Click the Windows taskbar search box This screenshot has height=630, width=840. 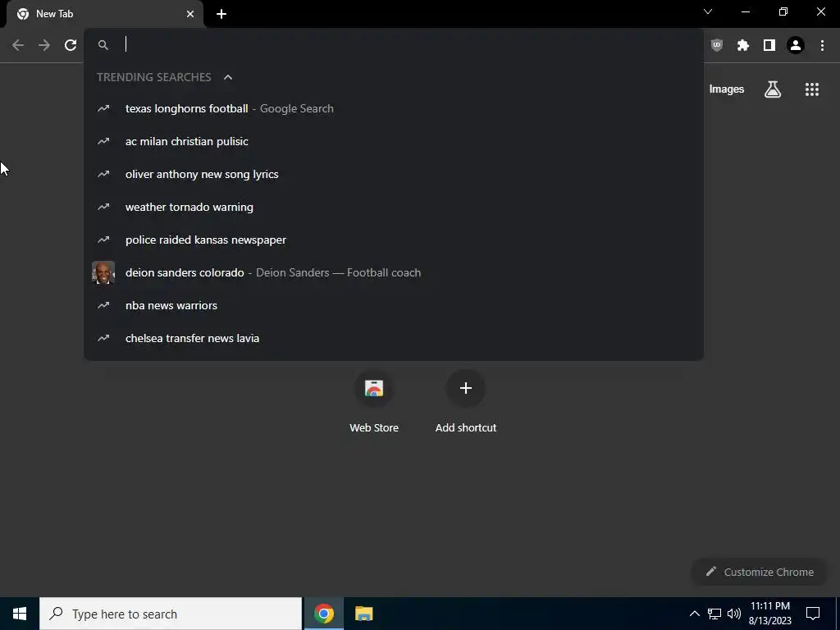tap(171, 614)
